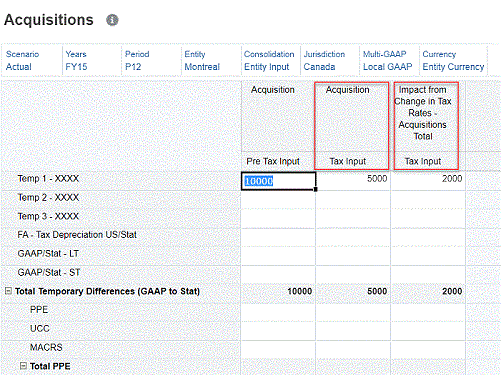501x375 pixels.
Task: Click the Acquisition Tax Input column header
Action: coord(348,161)
